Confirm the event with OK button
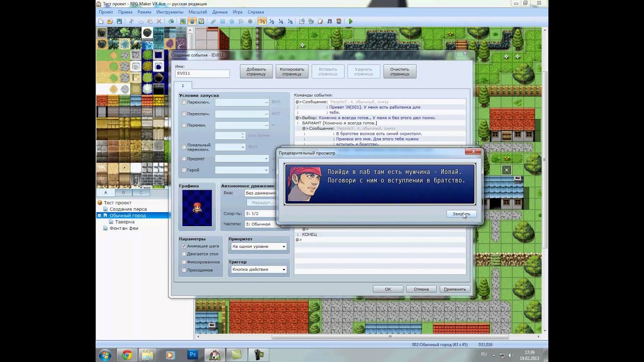The image size is (644, 362). [388, 289]
